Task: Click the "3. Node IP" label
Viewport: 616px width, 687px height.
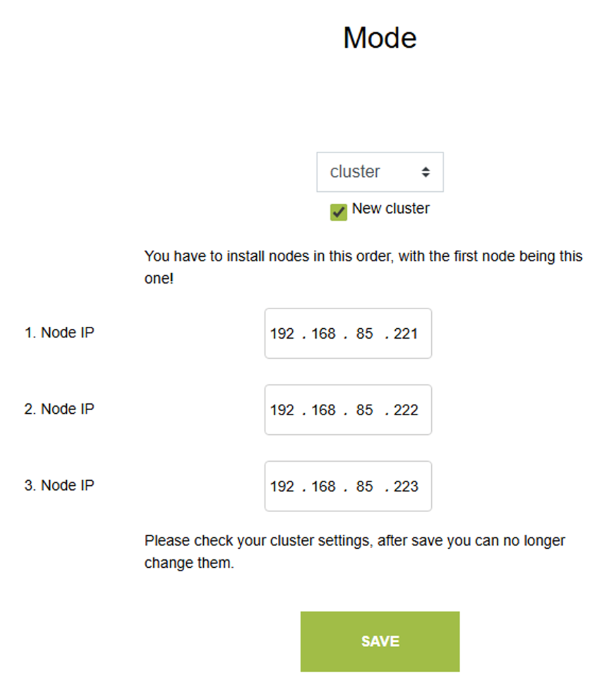Action: tap(60, 486)
